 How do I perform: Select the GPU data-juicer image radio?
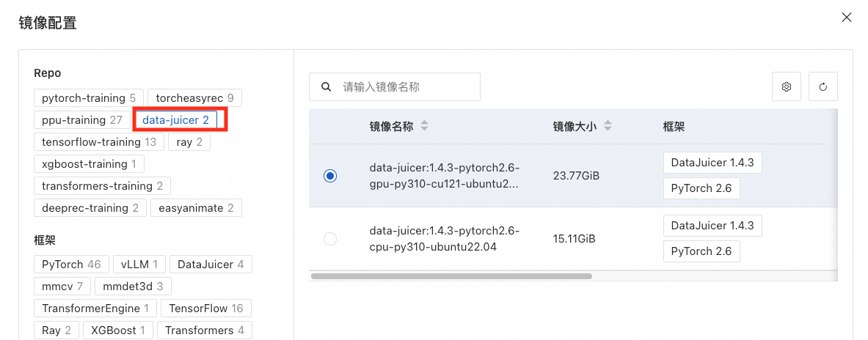coord(330,176)
